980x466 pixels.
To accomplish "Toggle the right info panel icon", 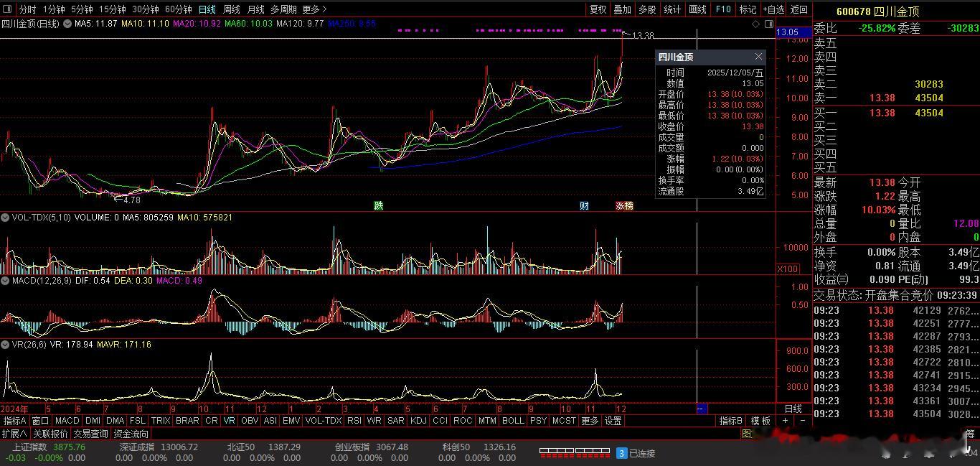I will (768, 24).
